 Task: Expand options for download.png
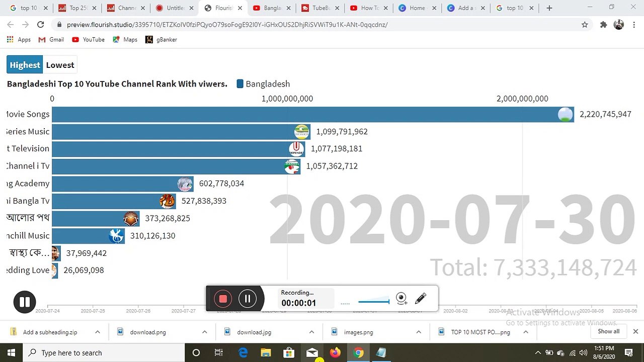(204, 332)
